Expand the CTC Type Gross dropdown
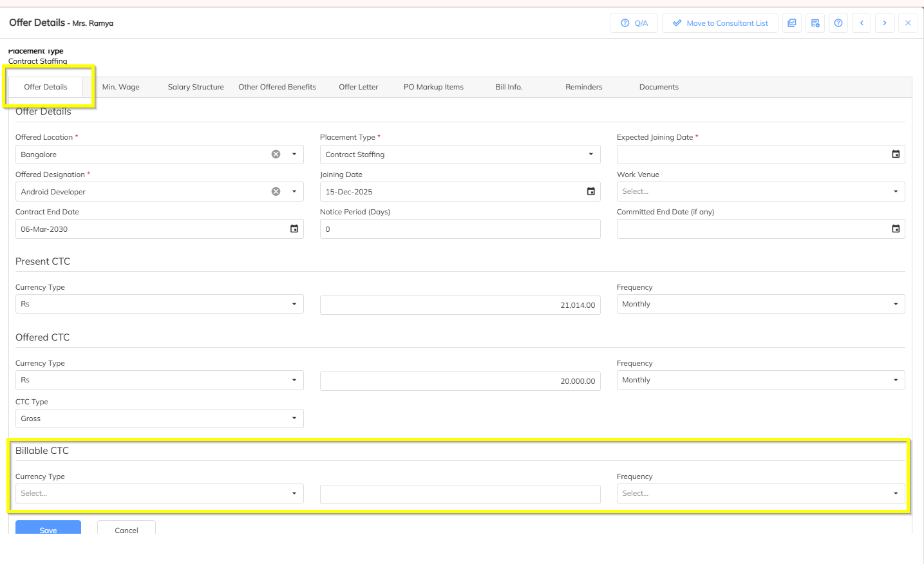The width and height of the screenshot is (924, 564). pos(294,418)
